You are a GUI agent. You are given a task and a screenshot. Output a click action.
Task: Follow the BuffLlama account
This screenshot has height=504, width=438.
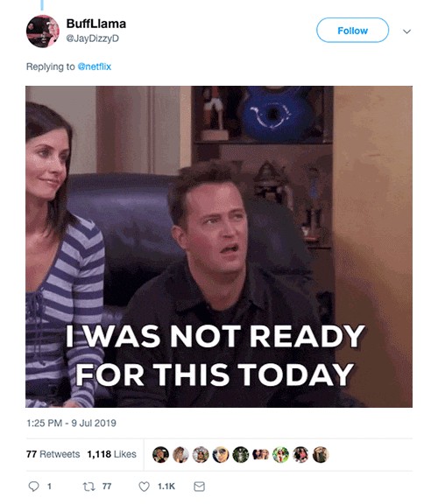point(352,31)
